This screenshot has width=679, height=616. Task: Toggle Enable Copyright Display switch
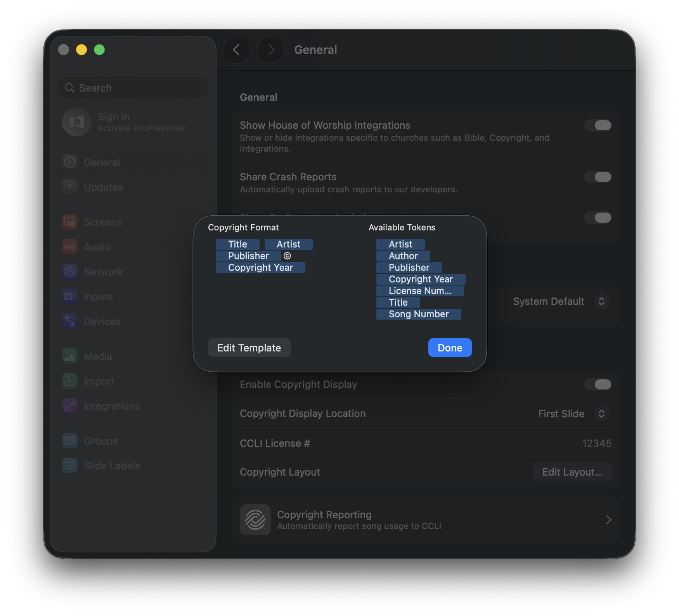pos(598,384)
